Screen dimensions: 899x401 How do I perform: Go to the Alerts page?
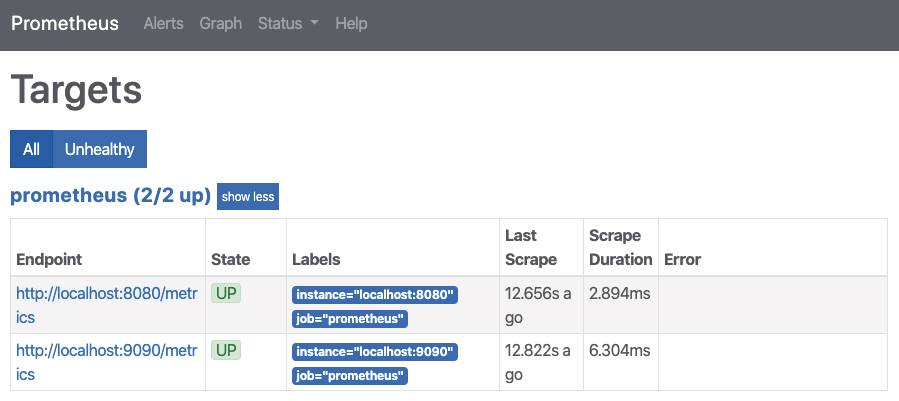click(163, 24)
